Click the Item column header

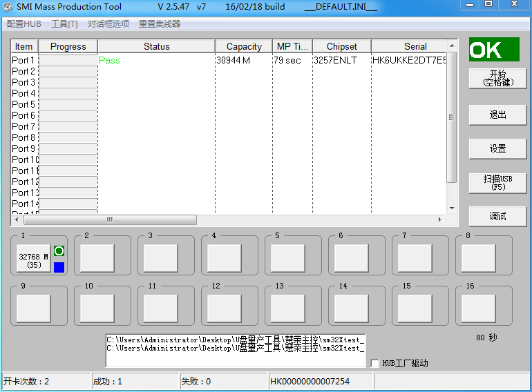pos(24,46)
